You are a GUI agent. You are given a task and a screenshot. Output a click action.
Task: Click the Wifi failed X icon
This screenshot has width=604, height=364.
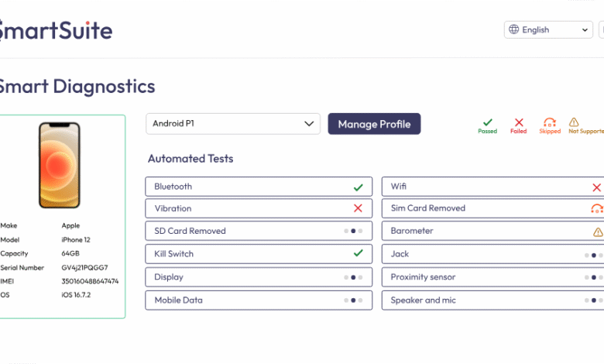[597, 187]
